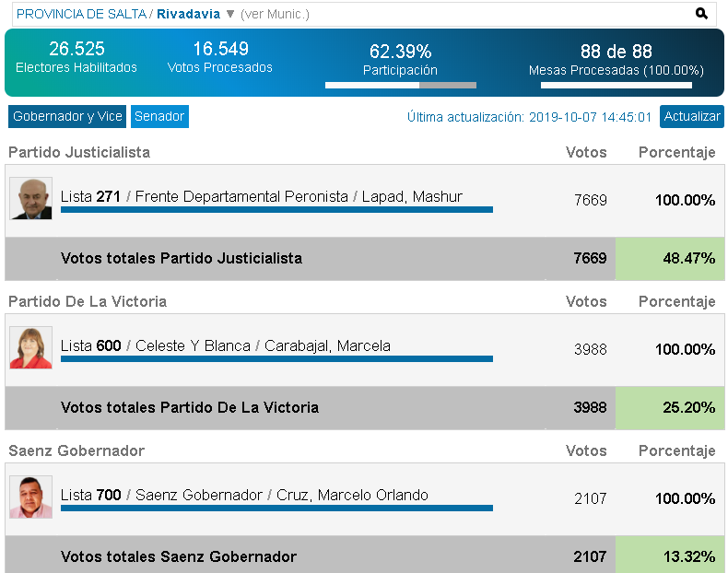Open Marcelo Orlando Cruz's candidate photo
The image size is (728, 573).
click(x=30, y=497)
